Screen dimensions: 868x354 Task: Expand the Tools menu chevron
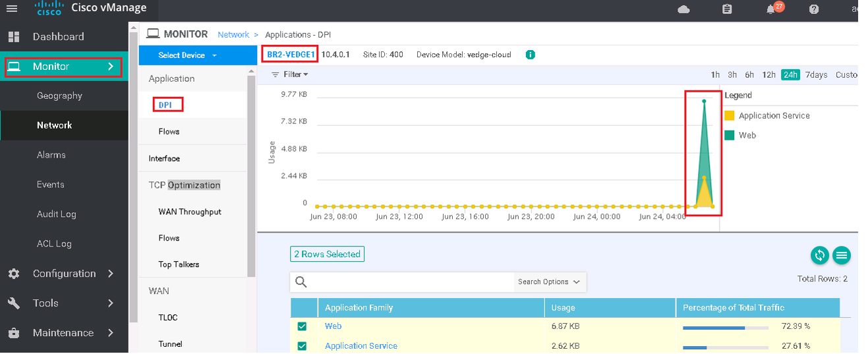[x=111, y=303]
